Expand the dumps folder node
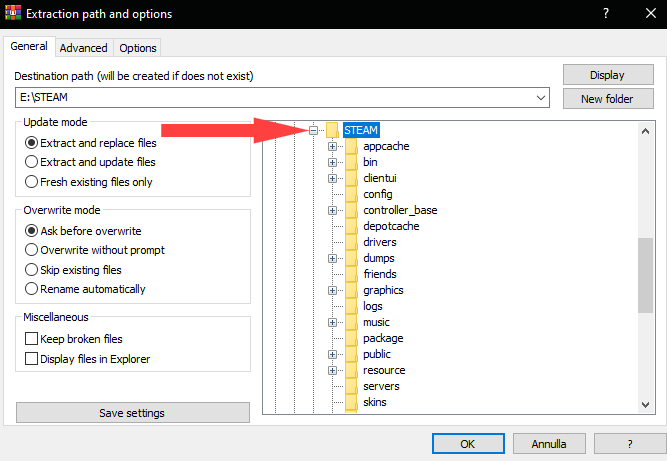The image size is (667, 461). [x=333, y=259]
